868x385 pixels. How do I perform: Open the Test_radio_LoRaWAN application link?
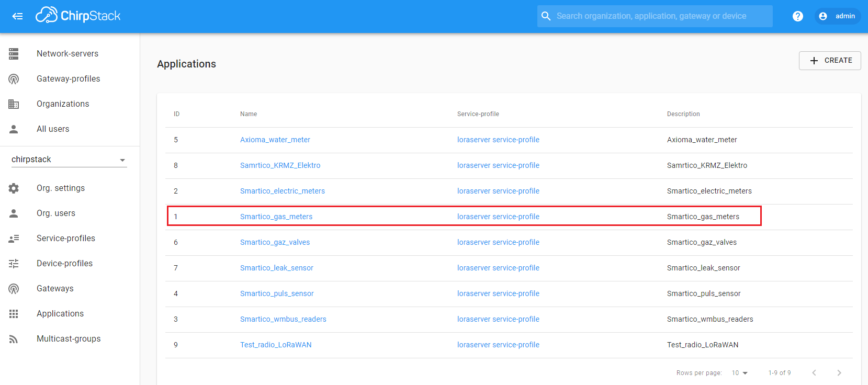276,345
